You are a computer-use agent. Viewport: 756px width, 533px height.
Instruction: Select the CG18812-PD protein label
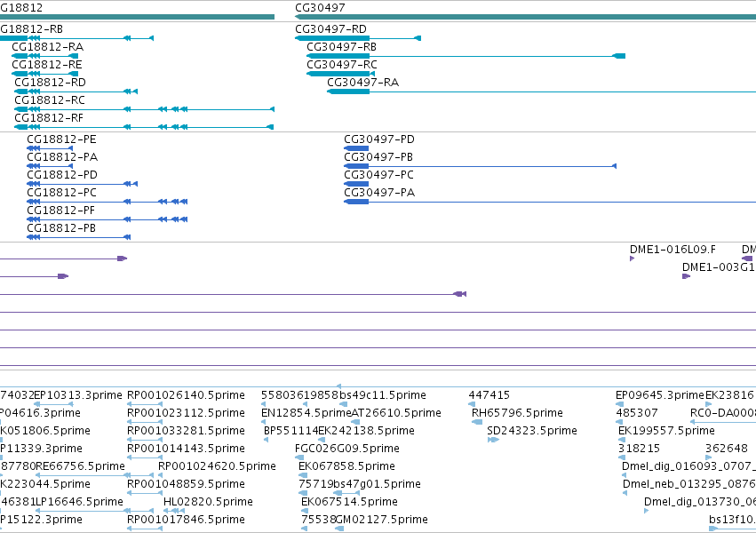point(62,175)
